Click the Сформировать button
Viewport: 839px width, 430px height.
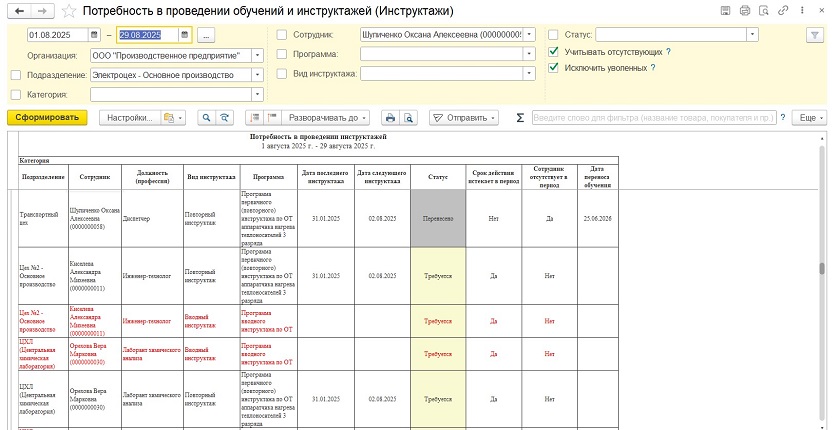pyautogui.click(x=47, y=118)
